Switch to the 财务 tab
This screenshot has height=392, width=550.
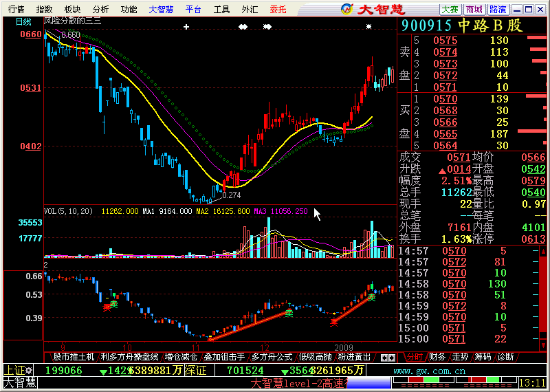437,357
